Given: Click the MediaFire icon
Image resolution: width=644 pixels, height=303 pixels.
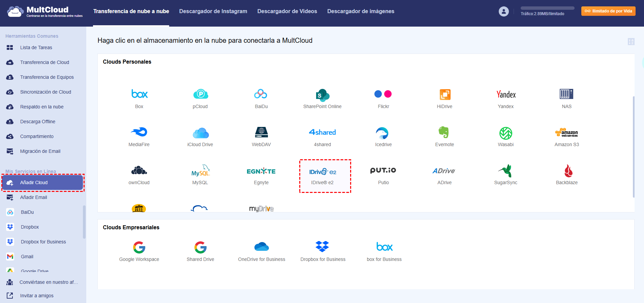Looking at the screenshot, I should pos(139,132).
